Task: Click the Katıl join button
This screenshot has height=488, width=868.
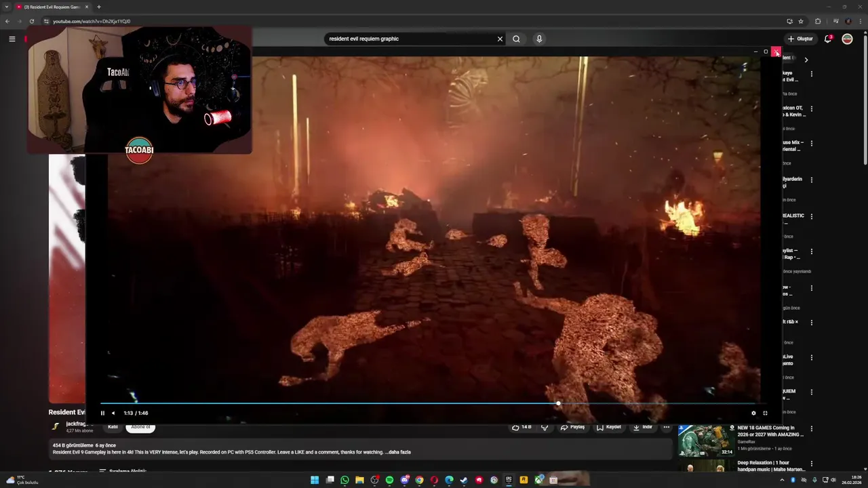Action: point(113,427)
